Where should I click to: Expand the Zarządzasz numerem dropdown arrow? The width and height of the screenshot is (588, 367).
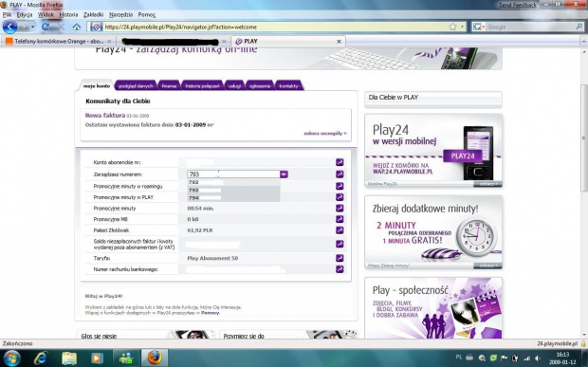tap(284, 174)
